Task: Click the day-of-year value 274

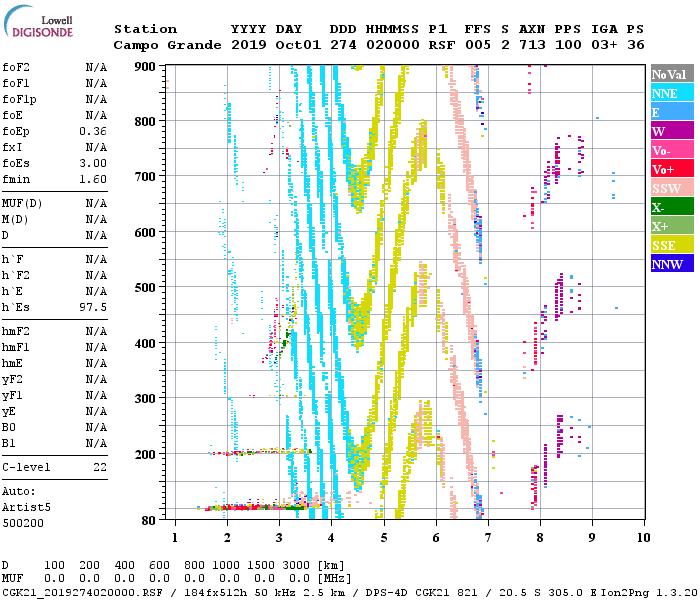Action: click(343, 45)
